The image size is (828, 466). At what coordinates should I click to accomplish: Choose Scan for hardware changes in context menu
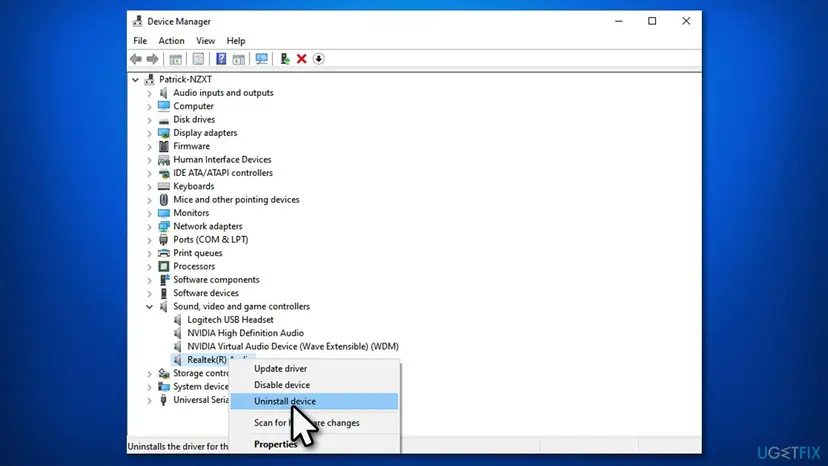tap(314, 423)
